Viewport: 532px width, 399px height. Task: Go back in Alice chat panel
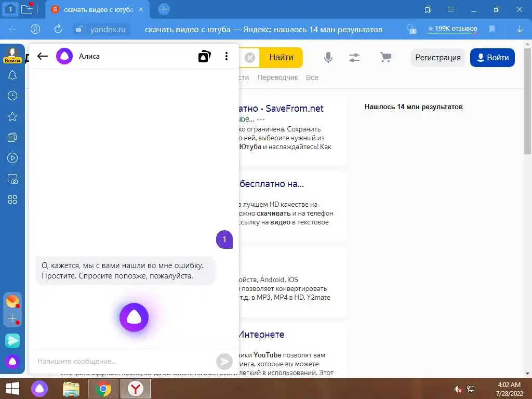43,56
